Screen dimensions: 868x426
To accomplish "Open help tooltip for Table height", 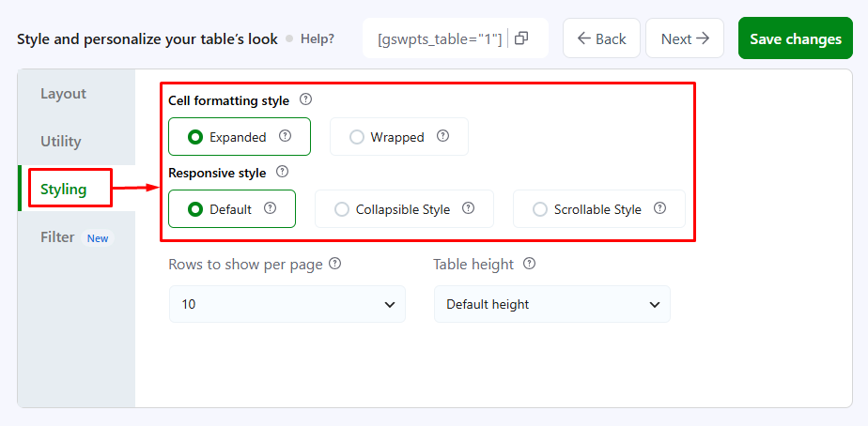I will 530,264.
